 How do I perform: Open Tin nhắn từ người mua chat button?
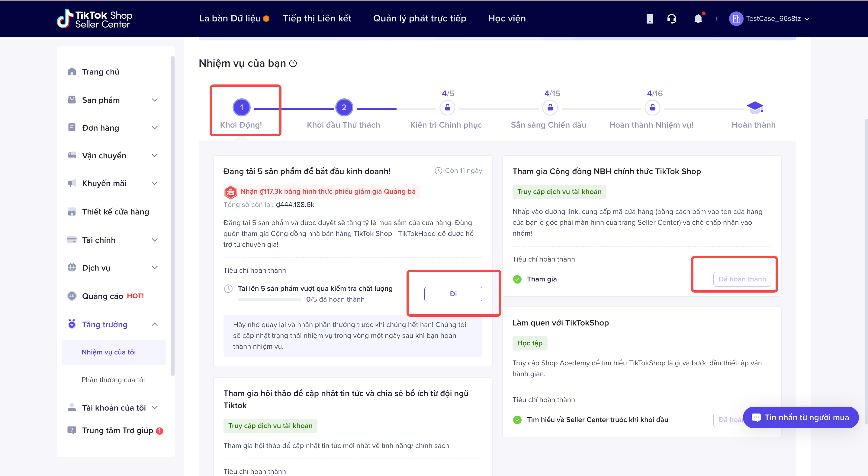tap(800, 417)
